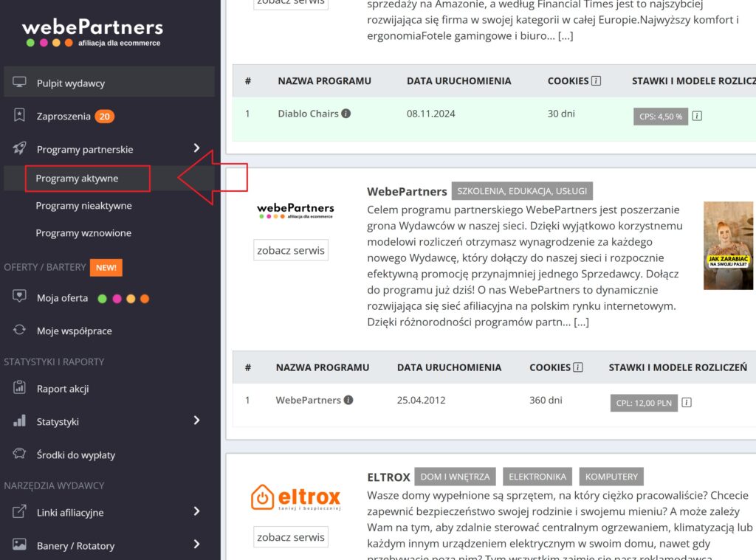Screen dimensions: 756x560
Task: Expand Programy partnerskie chevron
Action: 196,148
